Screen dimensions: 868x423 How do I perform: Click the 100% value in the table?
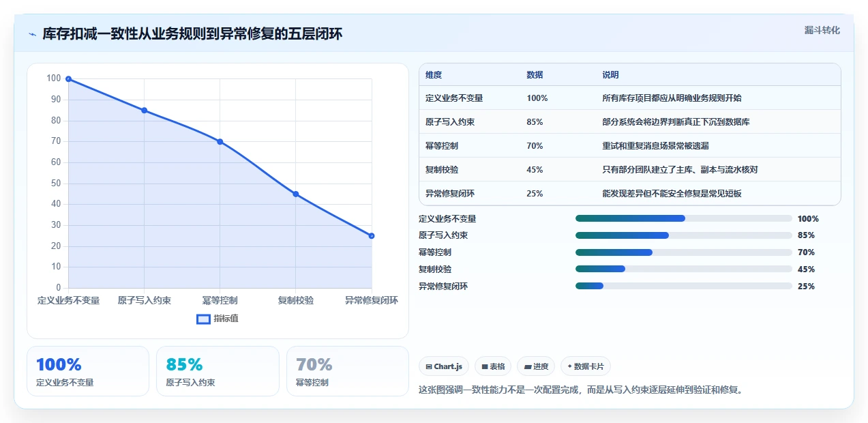(x=537, y=98)
